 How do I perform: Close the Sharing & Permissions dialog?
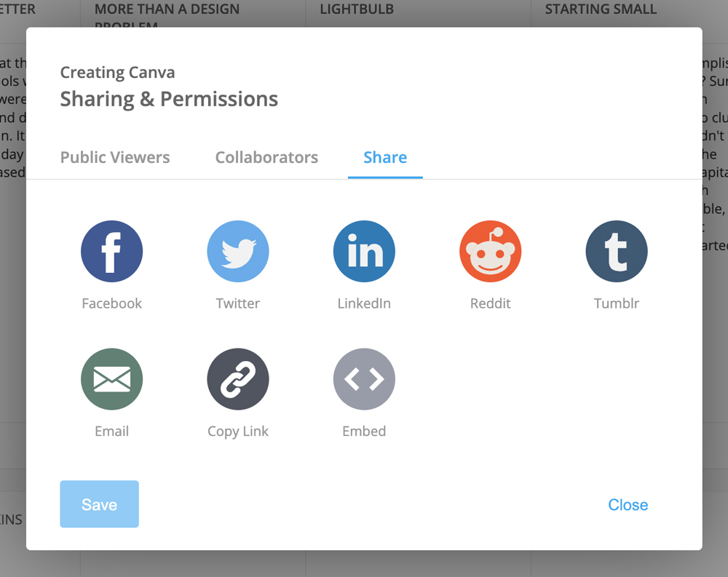pos(628,504)
